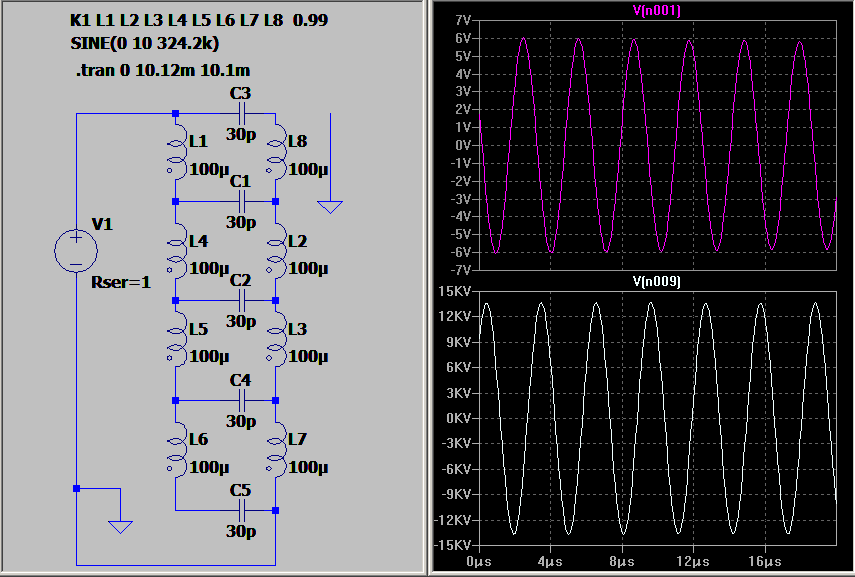Select the 100µ value of L5
The height and width of the screenshot is (577, 855).
coord(209,356)
